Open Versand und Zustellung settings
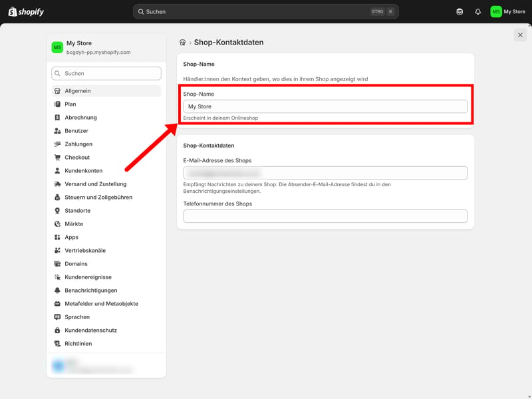Viewport: 532px width, 399px height. (95, 184)
